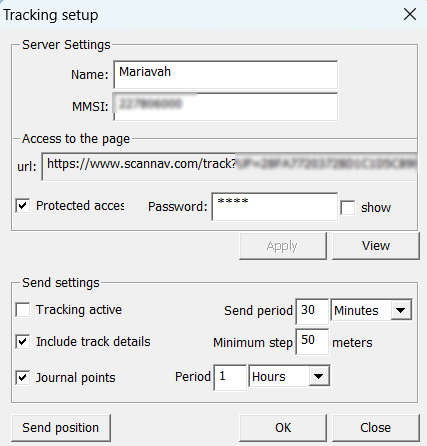Image resolution: width=427 pixels, height=446 pixels.
Task: Uncheck the Protected access checkbox
Action: [x=23, y=206]
